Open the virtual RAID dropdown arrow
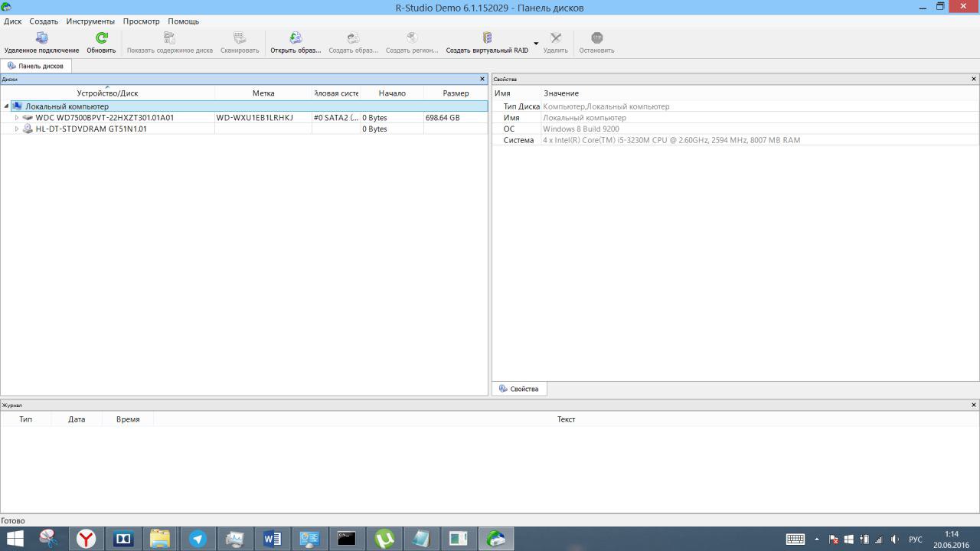Viewport: 980px width, 551px height. (x=536, y=43)
